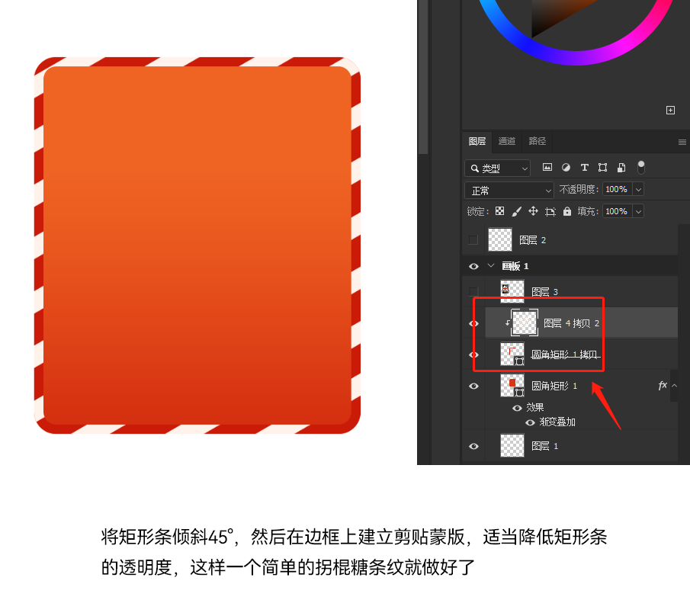Hide the 圆角矩形 1 拷贝 layer
This screenshot has width=690, height=616.
[x=473, y=355]
